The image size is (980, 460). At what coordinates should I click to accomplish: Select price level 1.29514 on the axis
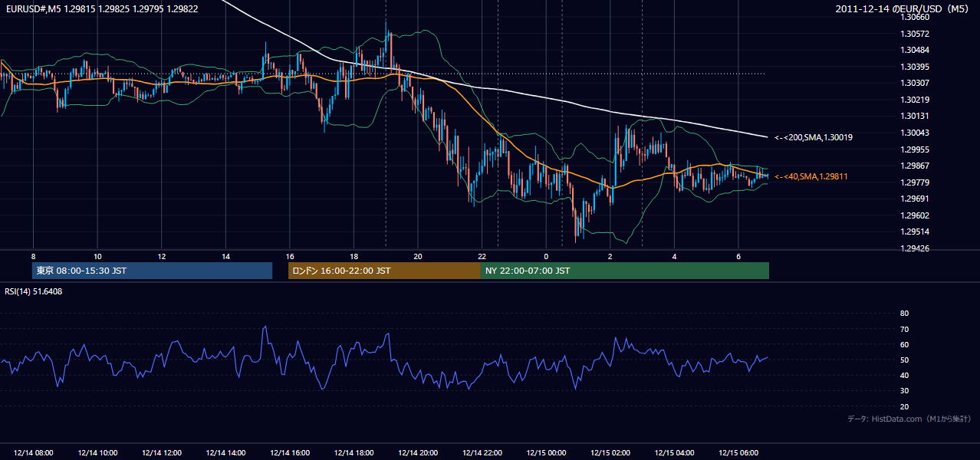coord(915,232)
